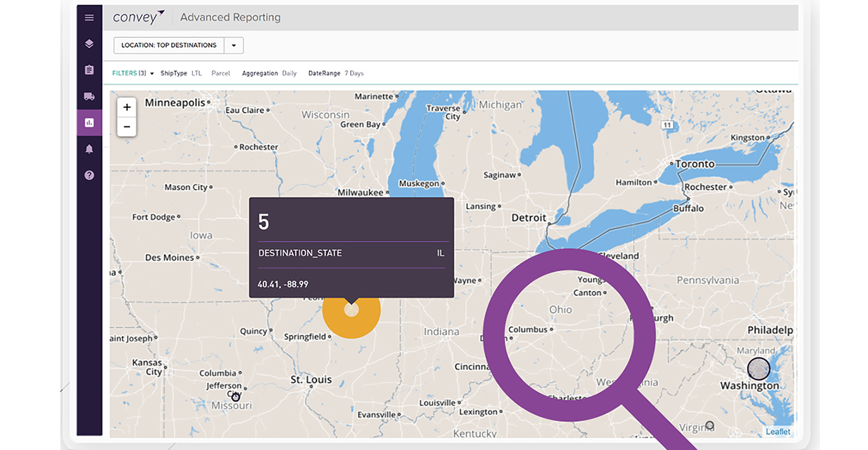Click the Location: Top Destinations selector label
The height and width of the screenshot is (450, 868).
[169, 45]
